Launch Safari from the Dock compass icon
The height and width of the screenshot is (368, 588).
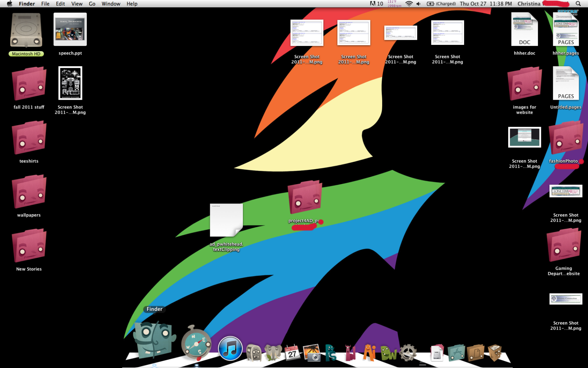[196, 343]
